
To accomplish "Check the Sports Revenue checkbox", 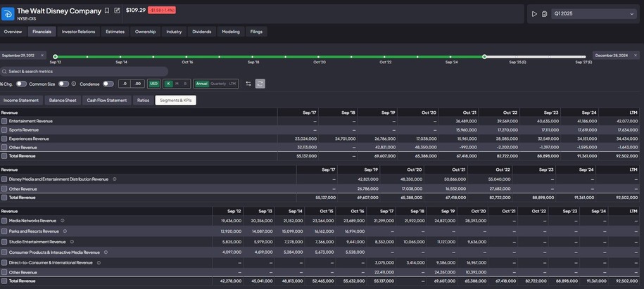I will pyautogui.click(x=4, y=130).
